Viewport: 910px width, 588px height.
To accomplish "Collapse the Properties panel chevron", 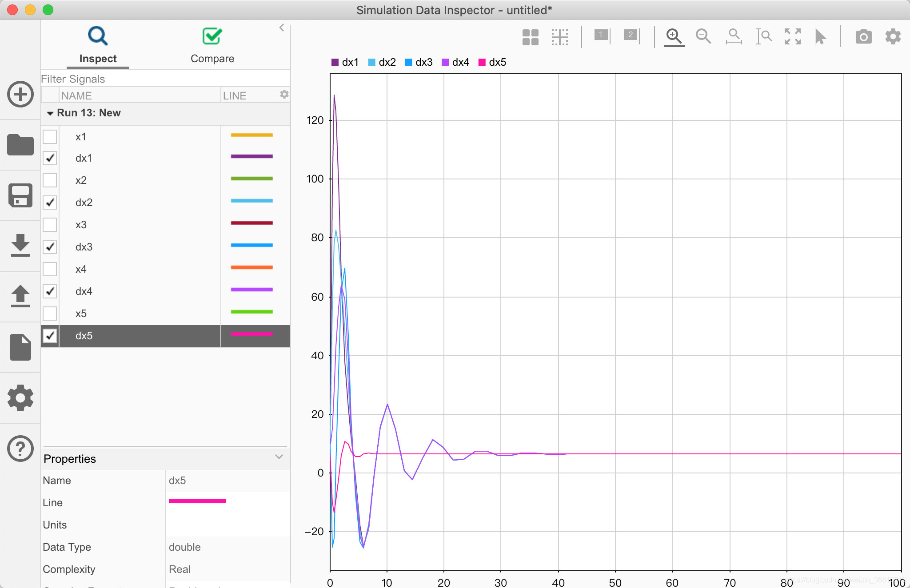I will pos(279,457).
